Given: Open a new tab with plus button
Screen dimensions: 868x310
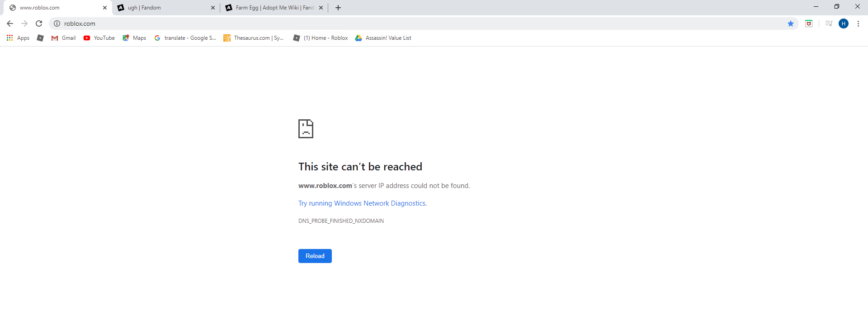Looking at the screenshot, I should 338,8.
